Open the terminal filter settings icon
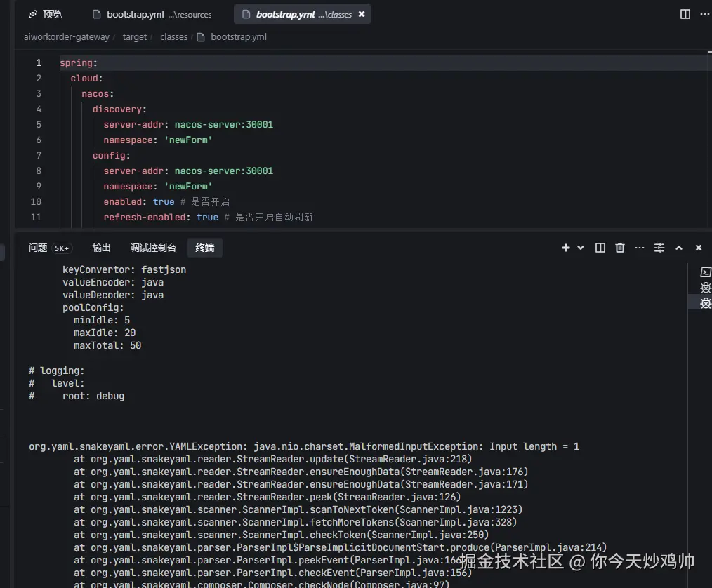The height and width of the screenshot is (588, 712). tap(659, 247)
